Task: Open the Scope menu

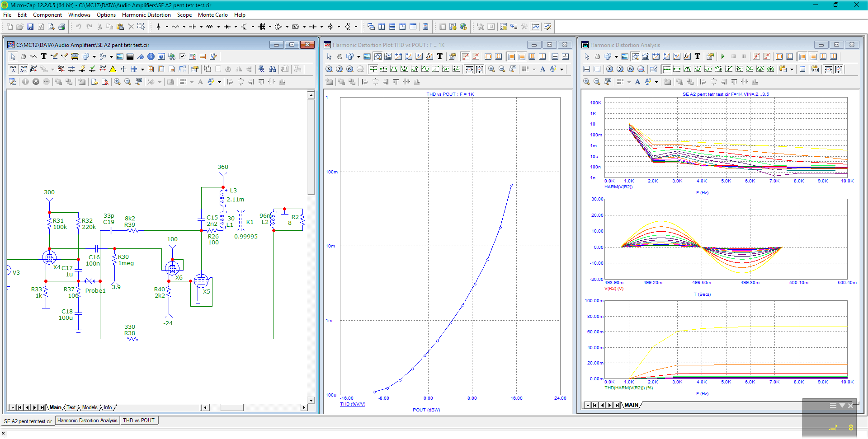Action: click(x=184, y=15)
